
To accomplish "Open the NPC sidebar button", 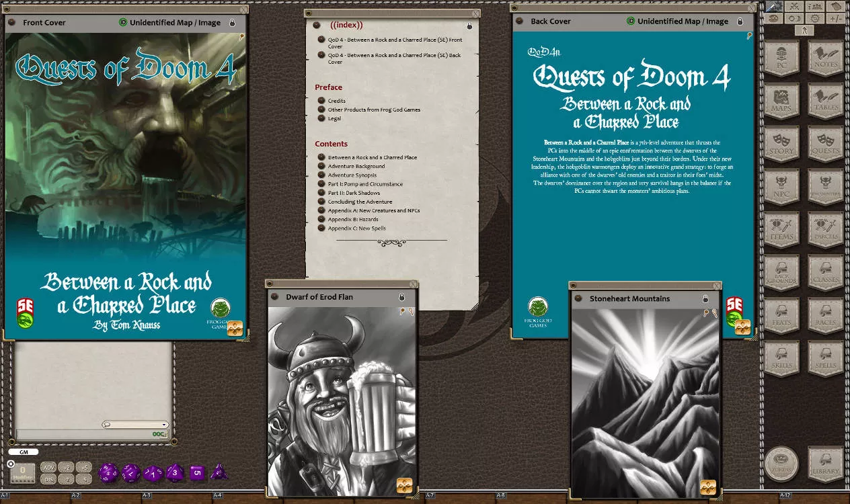I will click(781, 188).
